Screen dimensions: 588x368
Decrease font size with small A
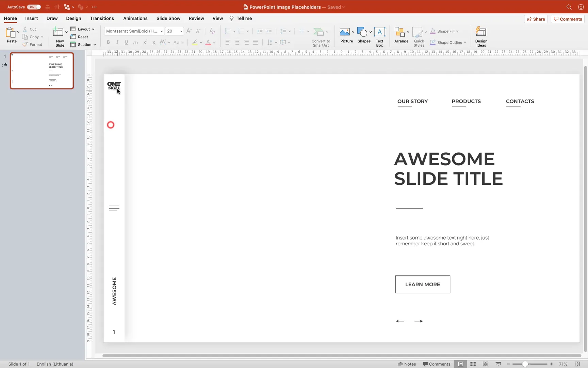click(x=198, y=31)
